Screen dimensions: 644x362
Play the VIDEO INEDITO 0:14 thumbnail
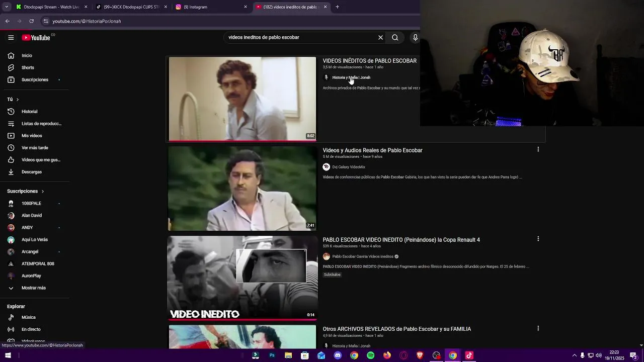pyautogui.click(x=242, y=278)
